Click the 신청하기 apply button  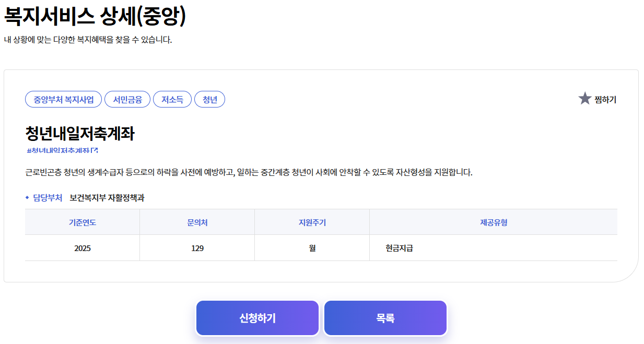[x=257, y=317]
